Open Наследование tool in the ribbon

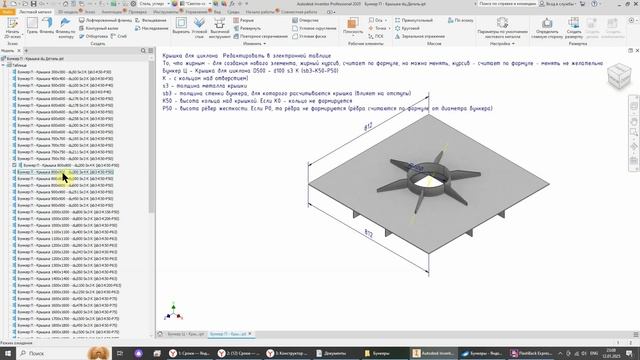click(x=151, y=28)
